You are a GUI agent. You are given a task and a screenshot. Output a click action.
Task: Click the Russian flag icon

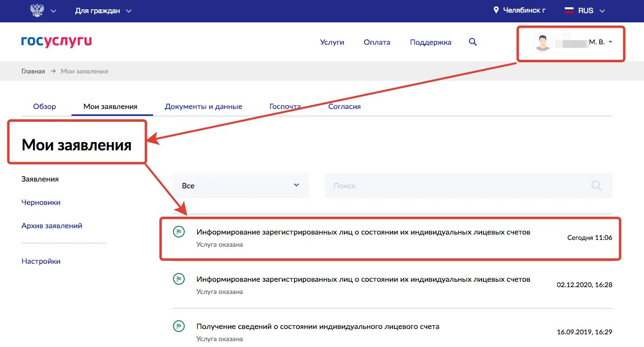[x=569, y=10]
